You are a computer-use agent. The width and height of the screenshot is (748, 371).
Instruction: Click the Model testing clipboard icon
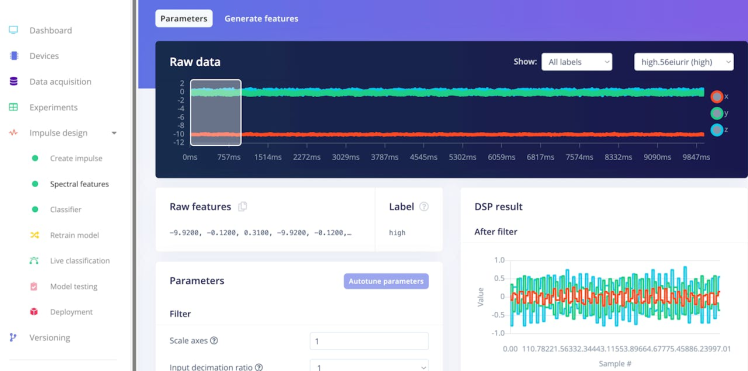(x=34, y=287)
